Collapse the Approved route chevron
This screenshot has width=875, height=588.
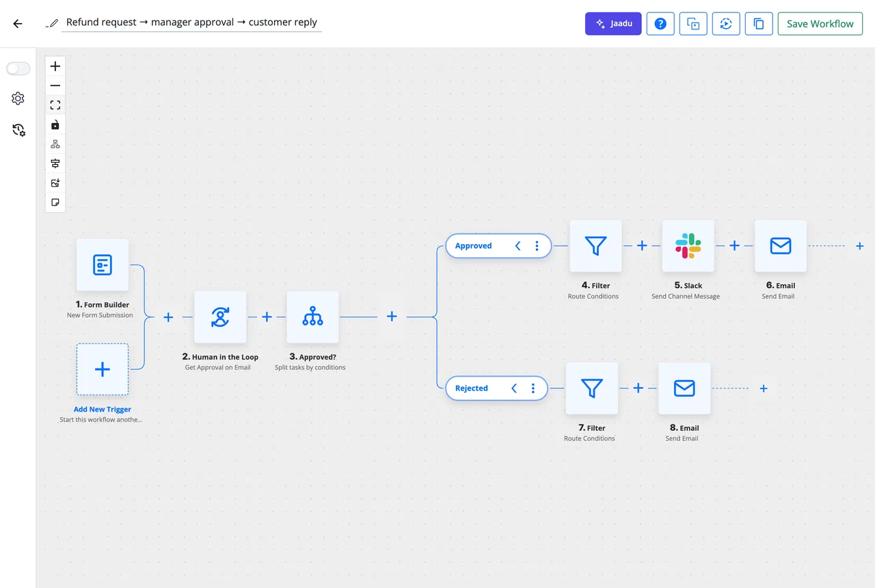tap(517, 245)
